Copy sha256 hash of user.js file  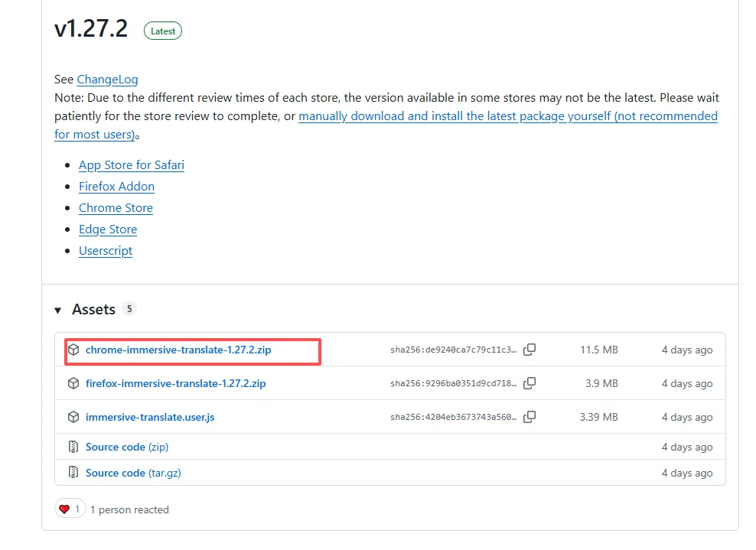coord(530,417)
